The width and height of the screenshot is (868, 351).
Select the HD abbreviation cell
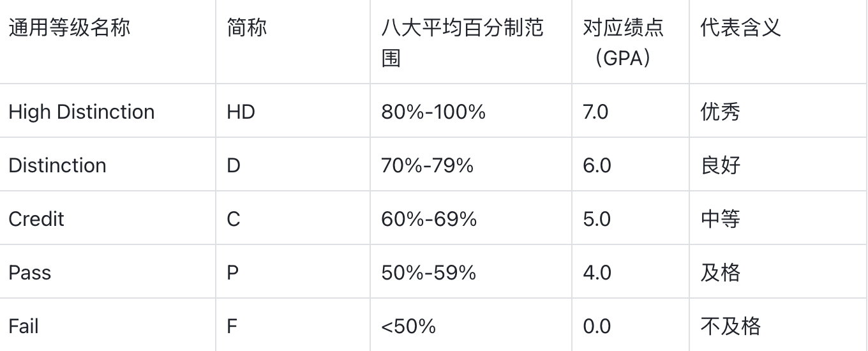click(241, 112)
